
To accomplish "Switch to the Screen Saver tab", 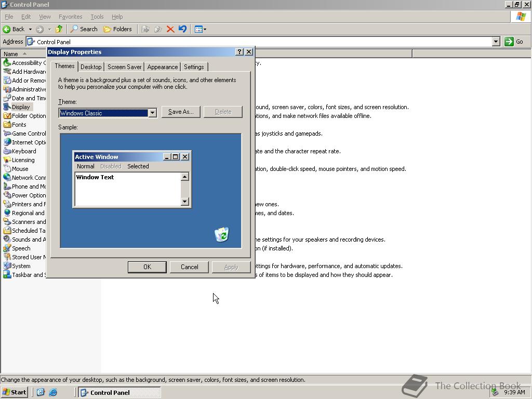I will (125, 67).
